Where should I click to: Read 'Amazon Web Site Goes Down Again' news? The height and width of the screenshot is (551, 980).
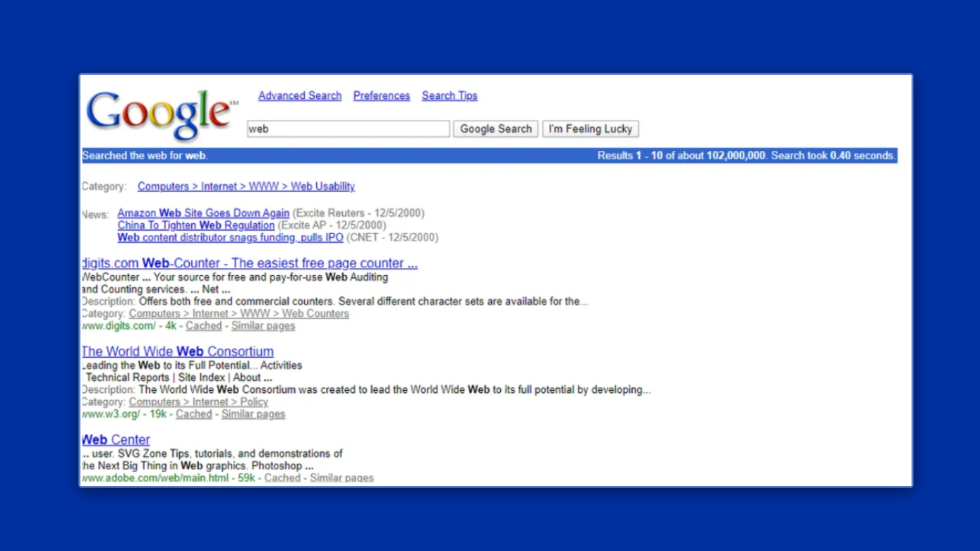(203, 213)
